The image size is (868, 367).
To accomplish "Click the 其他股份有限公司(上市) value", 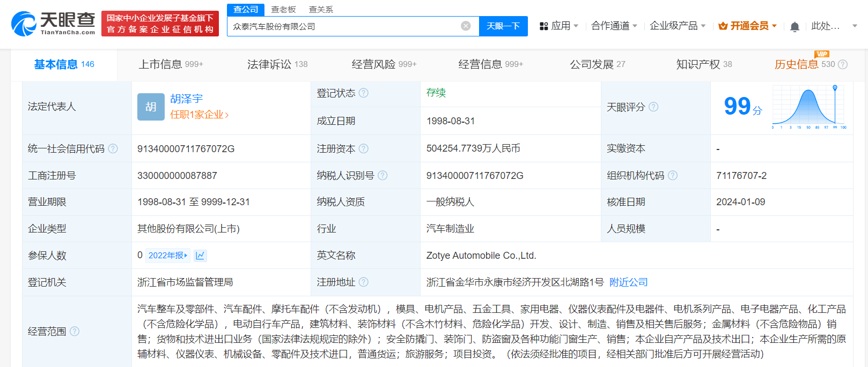I will click(188, 229).
